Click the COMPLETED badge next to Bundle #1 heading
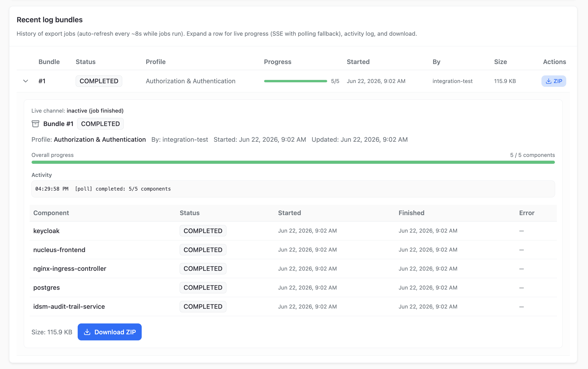This screenshot has width=588, height=369. (x=100, y=124)
